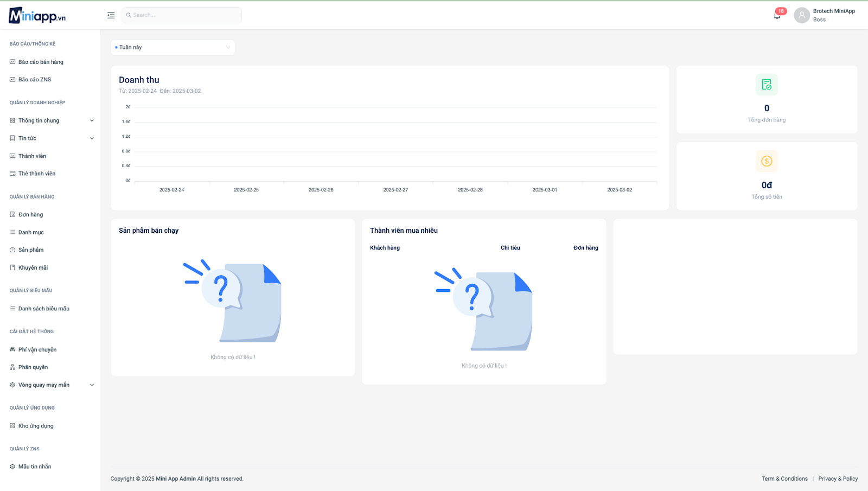Open the Term & Conditions link
868x491 pixels.
[784, 479]
